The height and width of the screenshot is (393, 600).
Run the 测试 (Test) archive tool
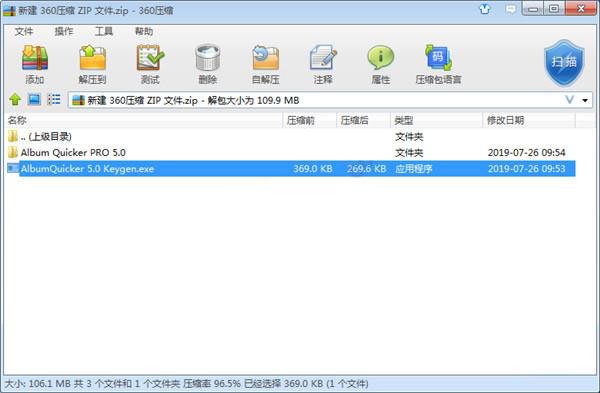(150, 64)
